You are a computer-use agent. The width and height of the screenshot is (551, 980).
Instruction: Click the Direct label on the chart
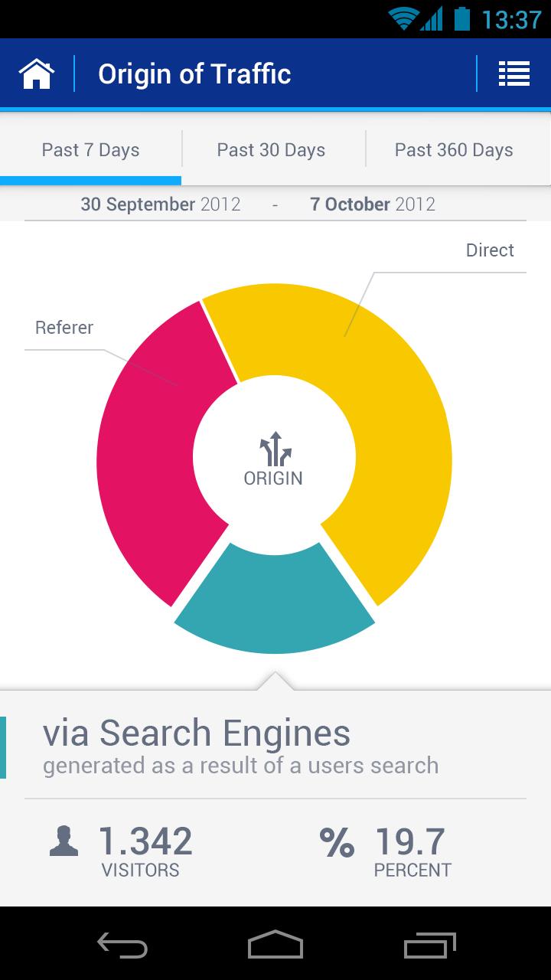tap(490, 250)
